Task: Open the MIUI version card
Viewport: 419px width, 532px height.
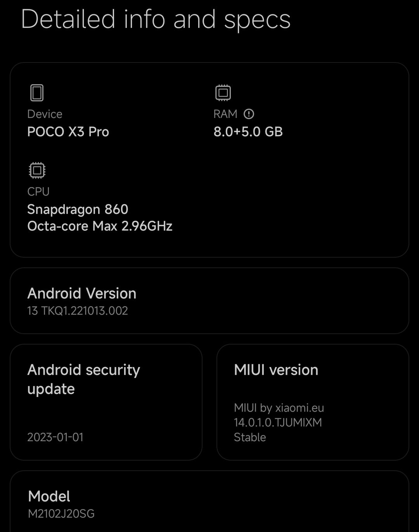Action: click(x=313, y=402)
